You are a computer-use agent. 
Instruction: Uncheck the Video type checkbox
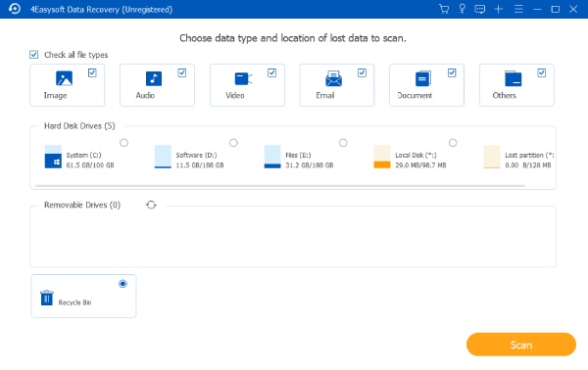271,72
